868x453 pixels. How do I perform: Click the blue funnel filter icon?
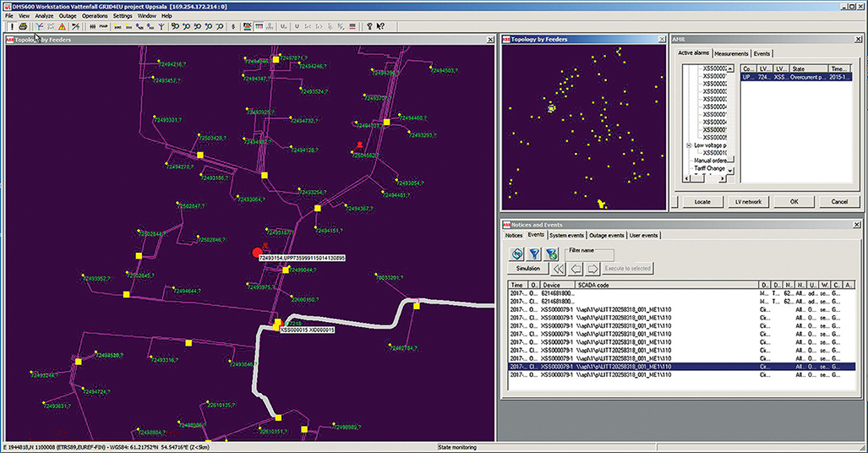pyautogui.click(x=534, y=254)
